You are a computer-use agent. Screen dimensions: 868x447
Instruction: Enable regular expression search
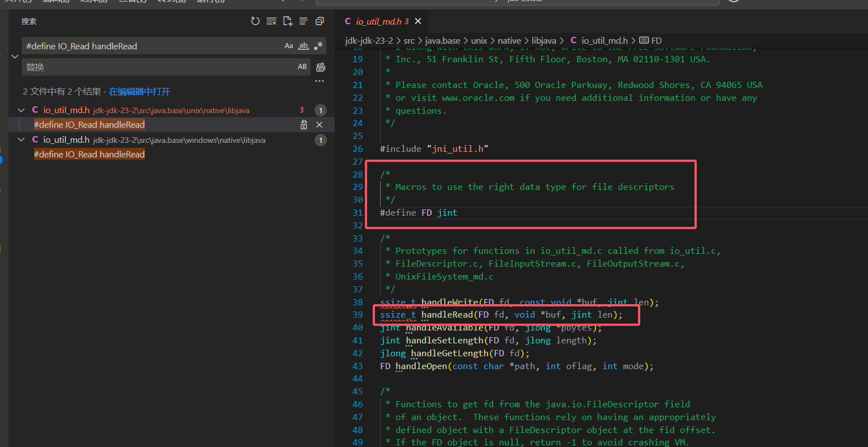click(318, 46)
